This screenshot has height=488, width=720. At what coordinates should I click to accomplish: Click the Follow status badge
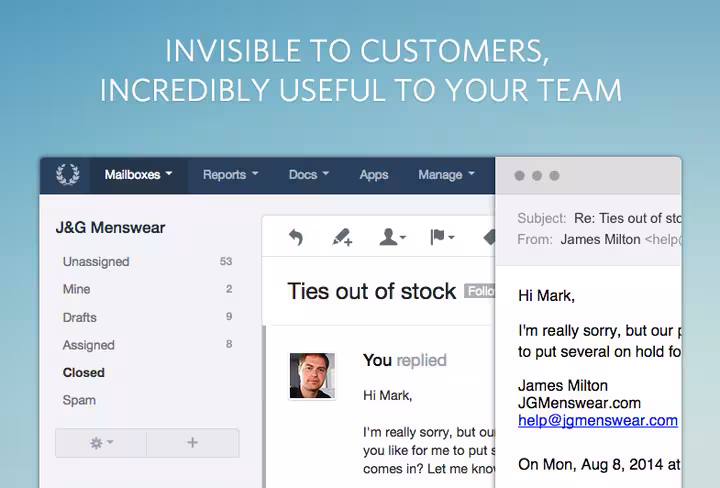click(x=480, y=291)
